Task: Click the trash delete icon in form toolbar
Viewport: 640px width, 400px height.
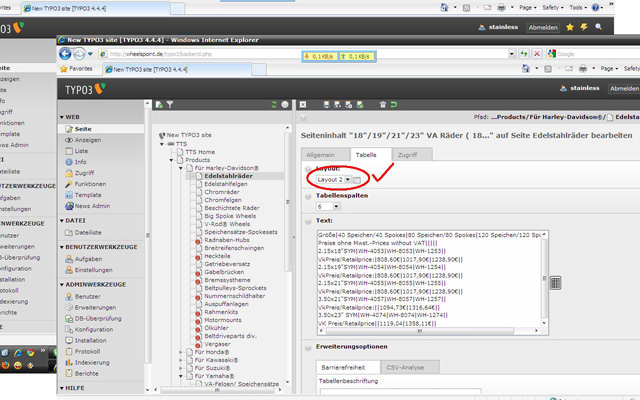Action: click(382, 105)
